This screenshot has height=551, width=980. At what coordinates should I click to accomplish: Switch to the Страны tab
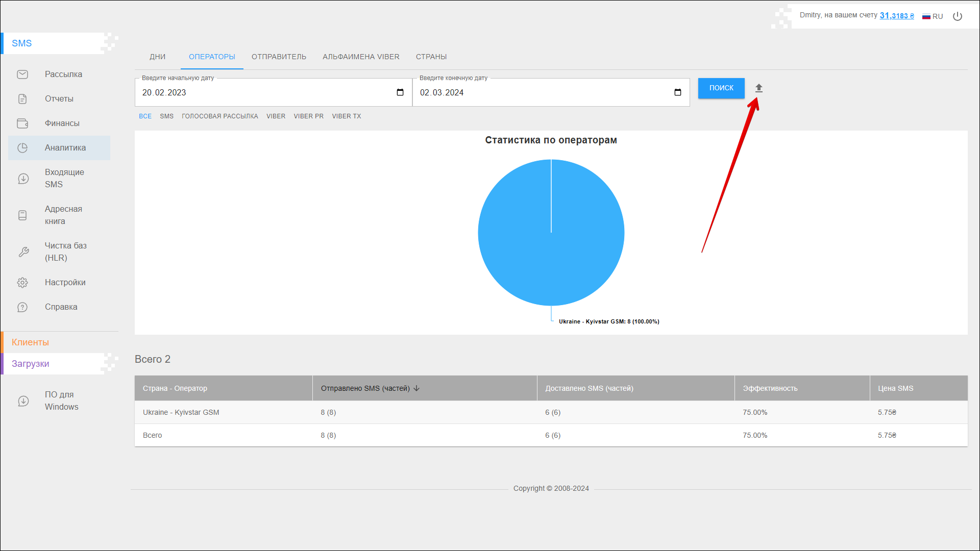coord(431,57)
